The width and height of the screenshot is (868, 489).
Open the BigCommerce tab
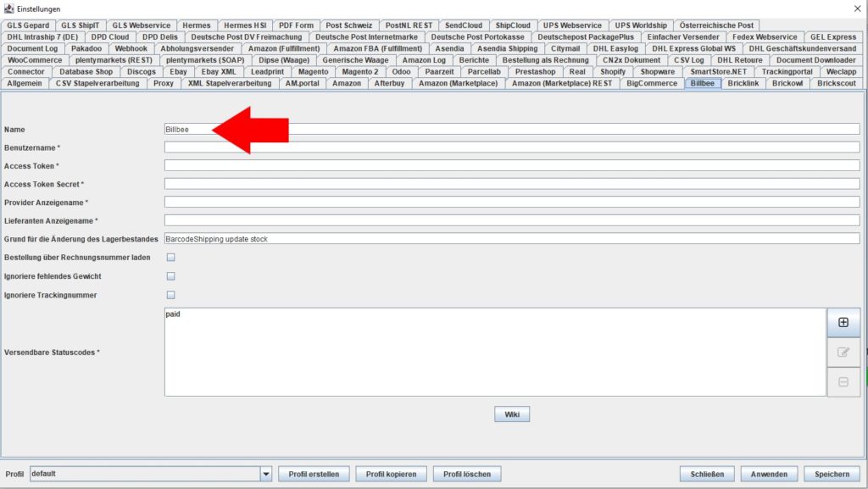[652, 84]
